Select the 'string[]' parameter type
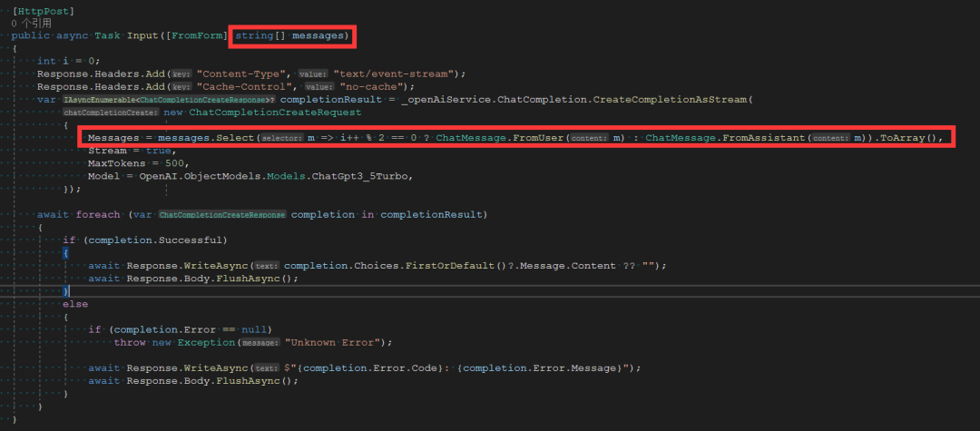The height and width of the screenshot is (431, 980). [260, 35]
